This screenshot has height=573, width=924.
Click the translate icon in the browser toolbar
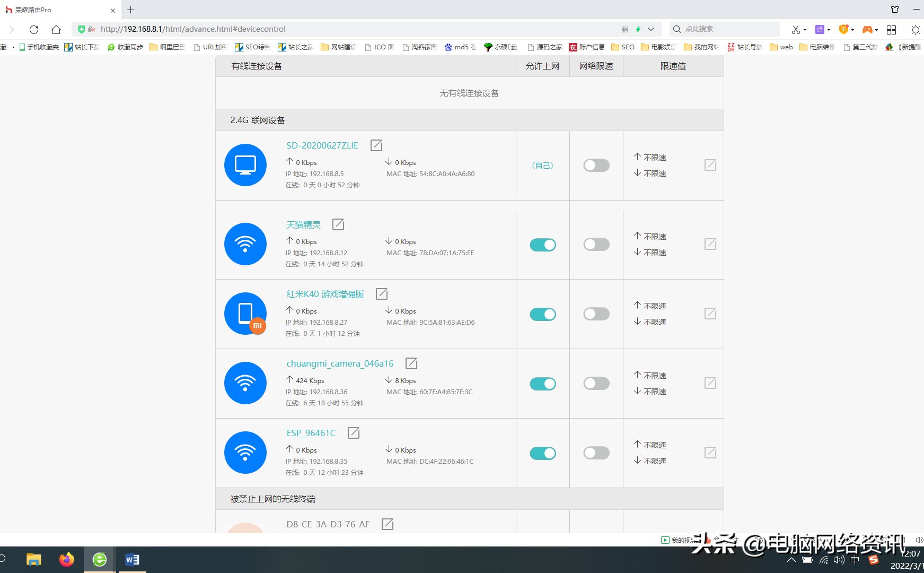point(819,29)
